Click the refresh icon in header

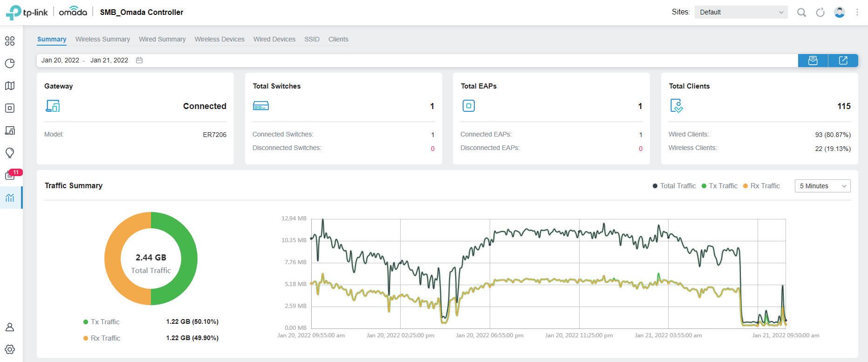click(x=820, y=13)
